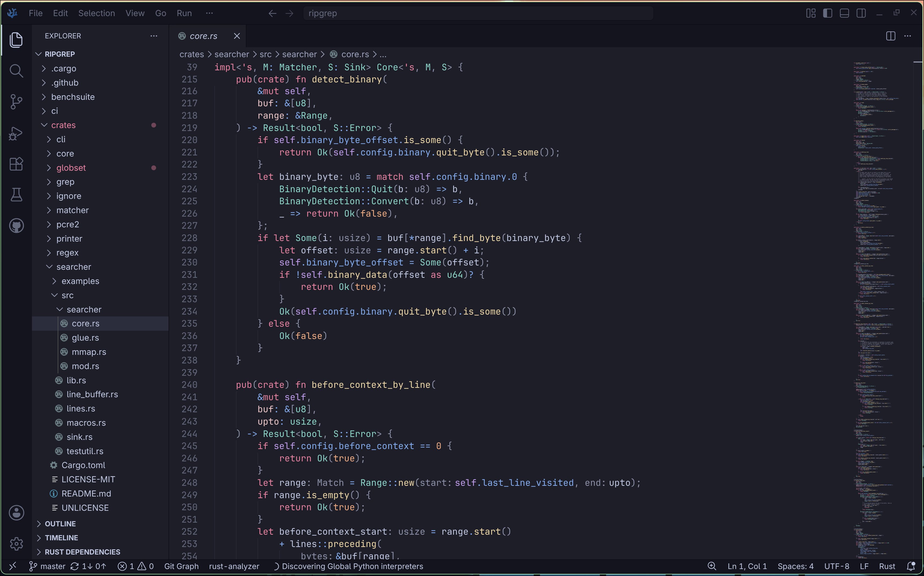Open Git Graph from status bar

[x=181, y=566]
